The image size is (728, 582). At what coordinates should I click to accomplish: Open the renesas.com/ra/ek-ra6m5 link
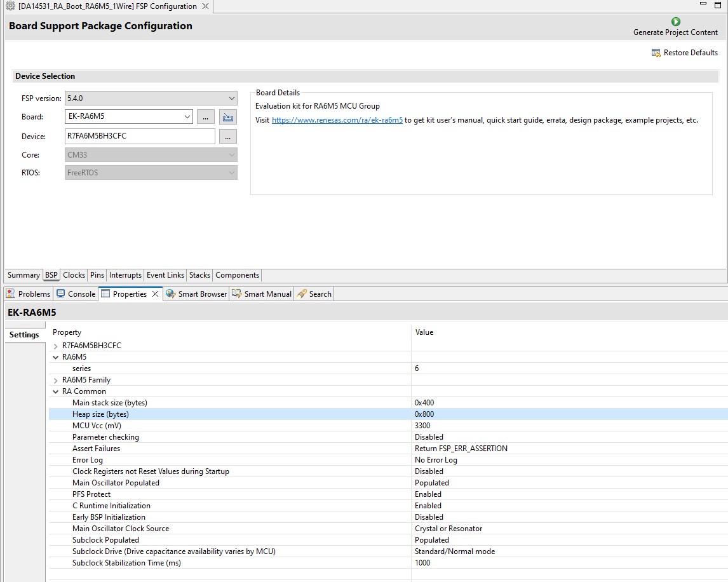(337, 120)
